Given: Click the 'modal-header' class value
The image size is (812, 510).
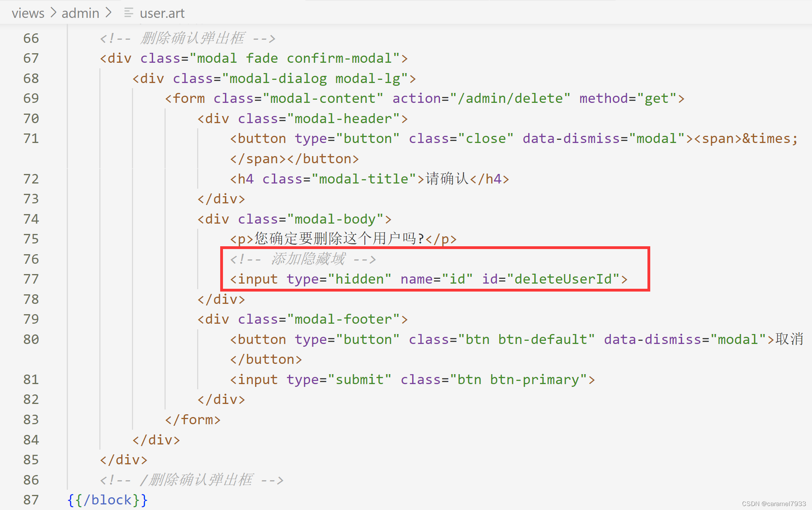Looking at the screenshot, I should tap(343, 118).
